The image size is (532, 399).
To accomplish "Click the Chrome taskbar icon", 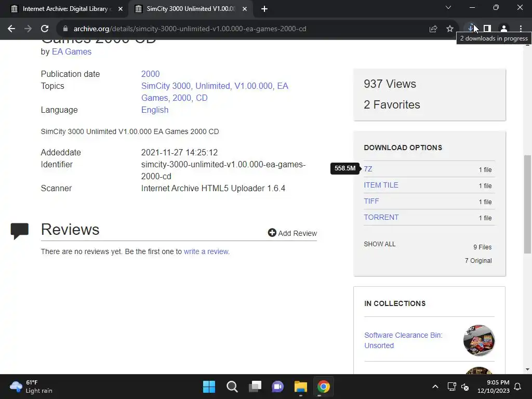I will (x=324, y=387).
